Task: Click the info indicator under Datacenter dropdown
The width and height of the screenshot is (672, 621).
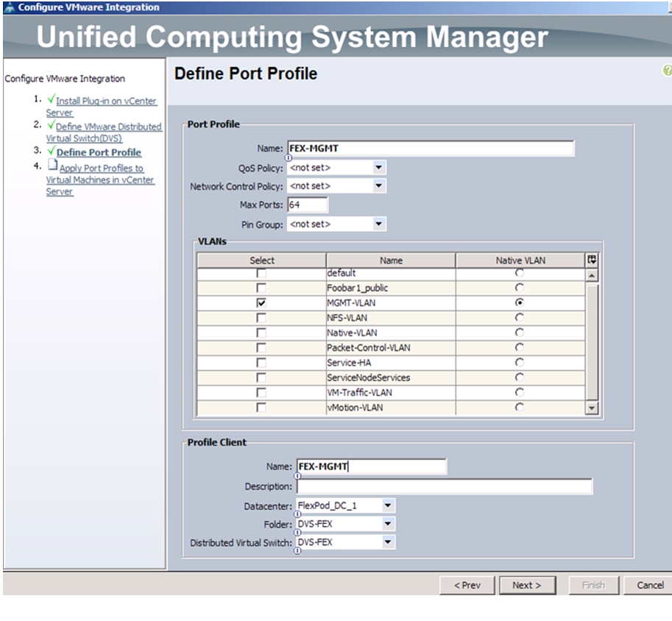Action: [x=297, y=514]
